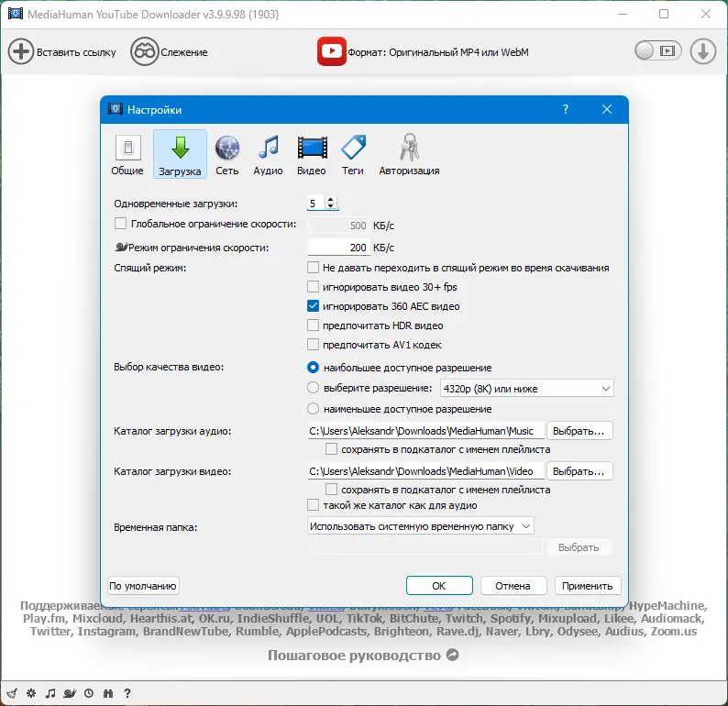Click Выбрать for audio download folder
The image size is (728, 706).
click(x=579, y=431)
